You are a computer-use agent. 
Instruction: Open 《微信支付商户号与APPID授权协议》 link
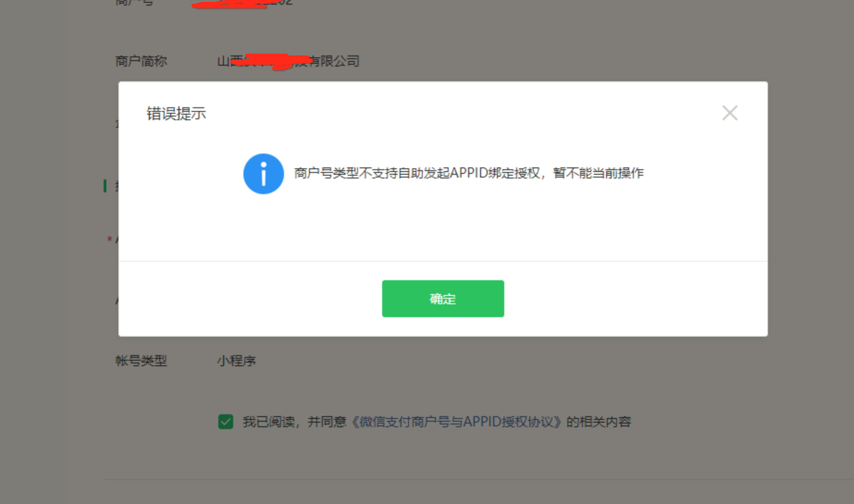click(x=456, y=422)
